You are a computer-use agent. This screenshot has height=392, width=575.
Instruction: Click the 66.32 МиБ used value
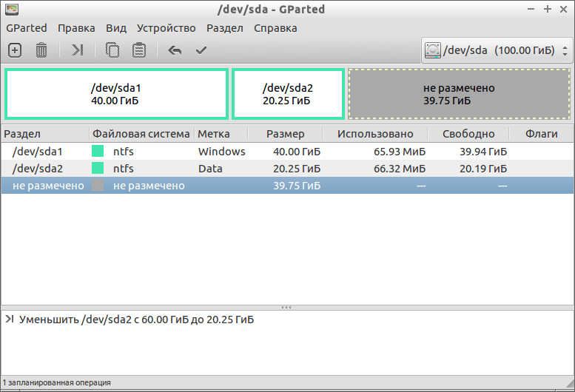400,169
